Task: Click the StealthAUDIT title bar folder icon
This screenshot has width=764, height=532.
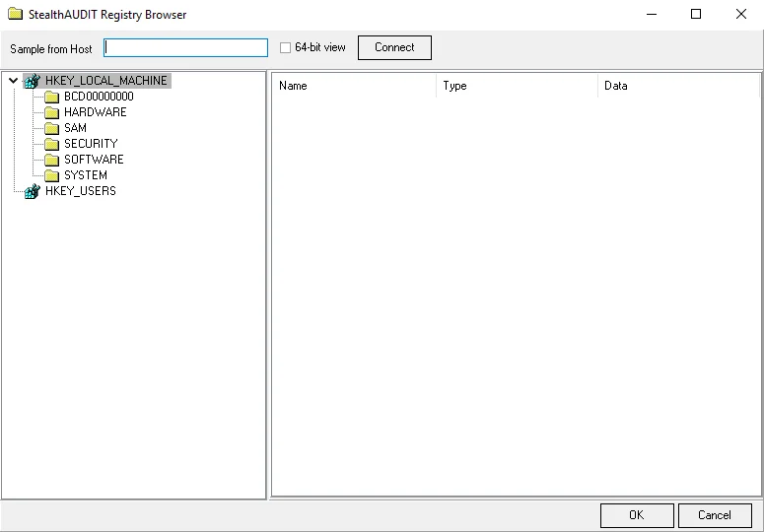Action: point(15,14)
